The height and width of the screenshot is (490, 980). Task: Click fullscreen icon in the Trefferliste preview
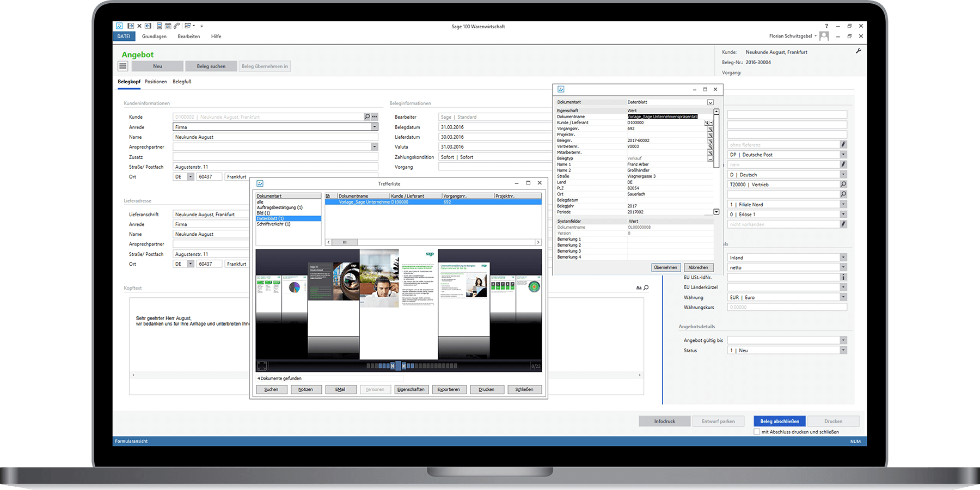tap(262, 366)
